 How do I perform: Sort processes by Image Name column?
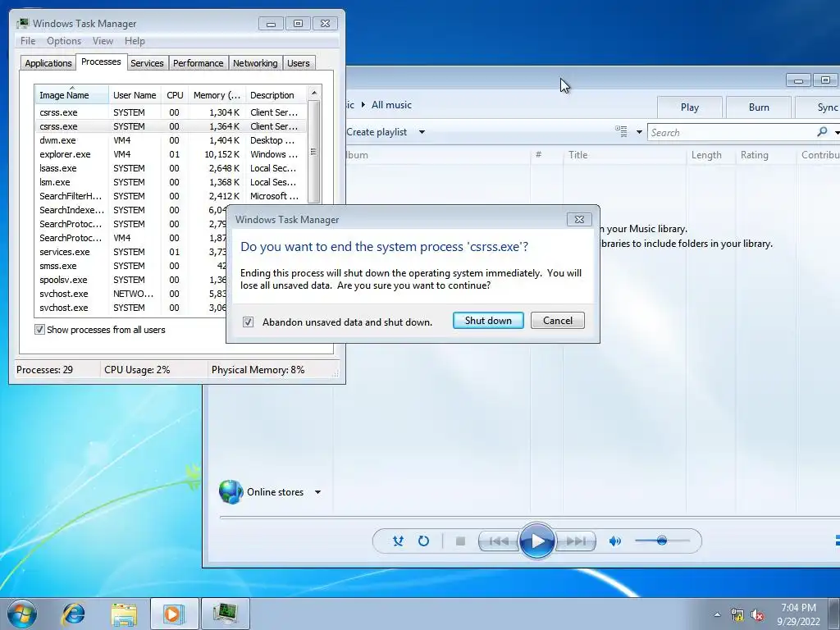(x=72, y=95)
